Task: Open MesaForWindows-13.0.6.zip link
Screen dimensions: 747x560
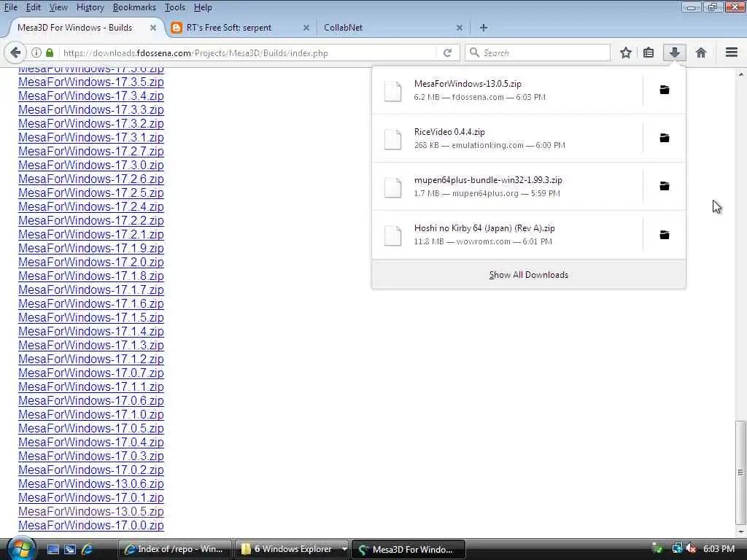Action: pyautogui.click(x=91, y=483)
